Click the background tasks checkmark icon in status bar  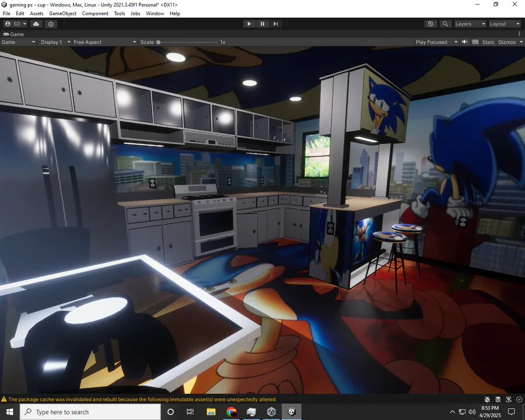tap(519, 399)
